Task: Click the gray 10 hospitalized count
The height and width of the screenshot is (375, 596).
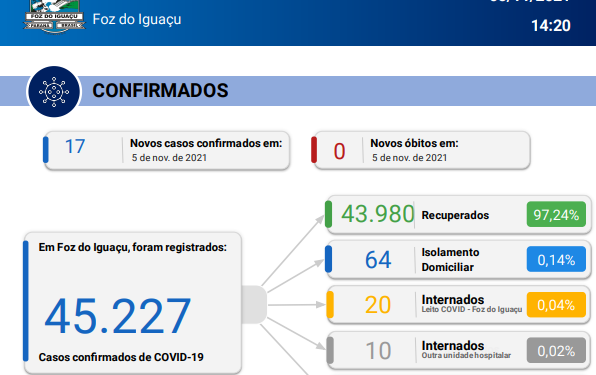Action: click(x=378, y=351)
